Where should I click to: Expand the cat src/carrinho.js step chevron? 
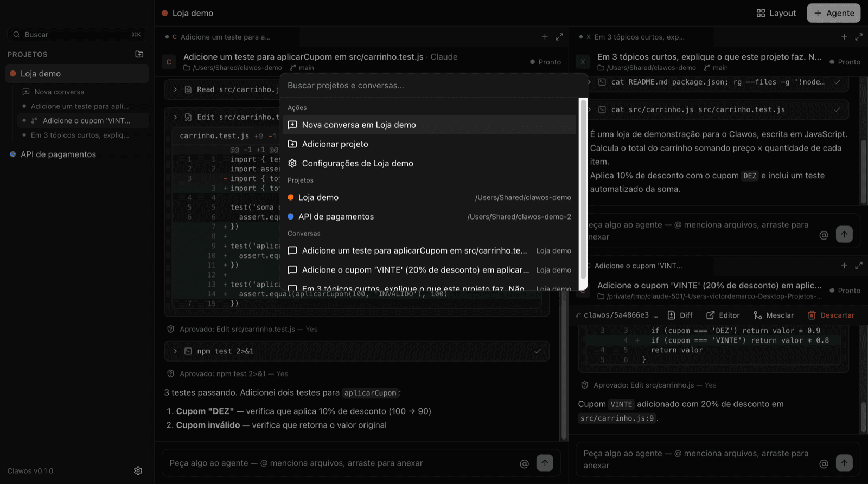(x=590, y=109)
